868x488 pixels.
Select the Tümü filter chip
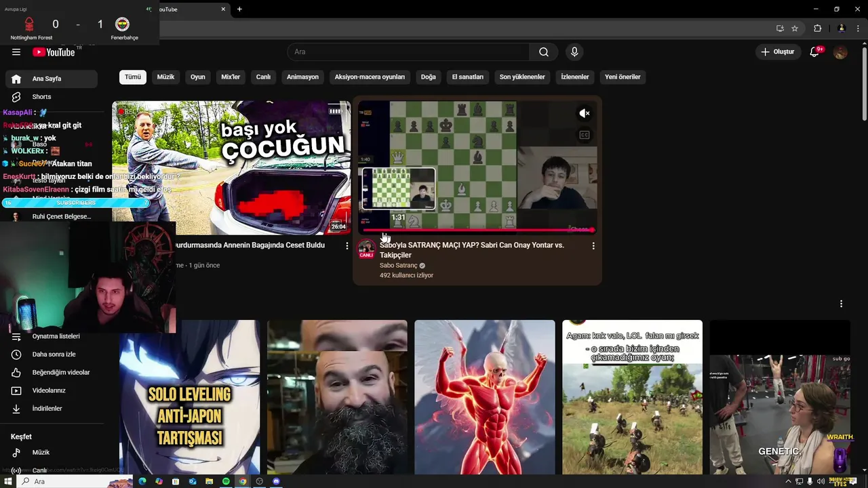pyautogui.click(x=133, y=77)
